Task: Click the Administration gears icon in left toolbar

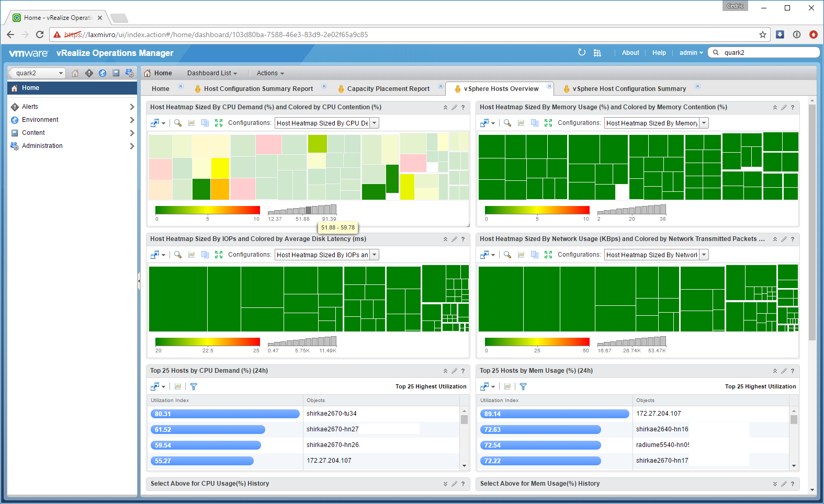Action: pyautogui.click(x=129, y=73)
